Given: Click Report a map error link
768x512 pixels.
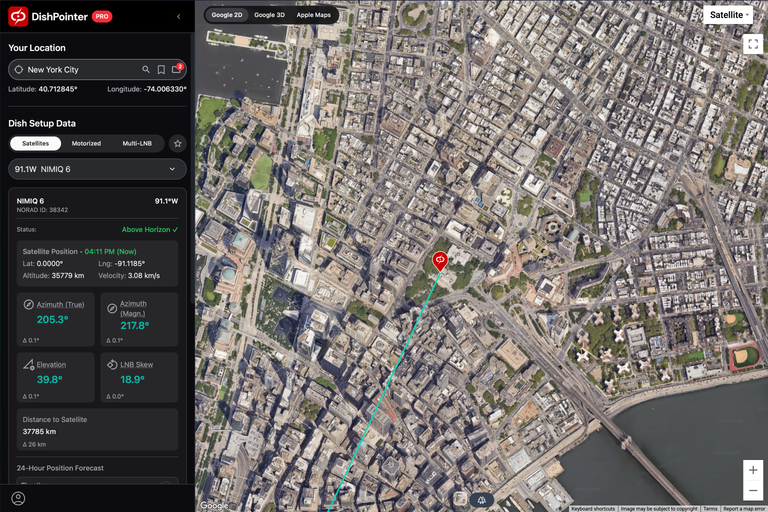Looking at the screenshot, I should tap(744, 509).
